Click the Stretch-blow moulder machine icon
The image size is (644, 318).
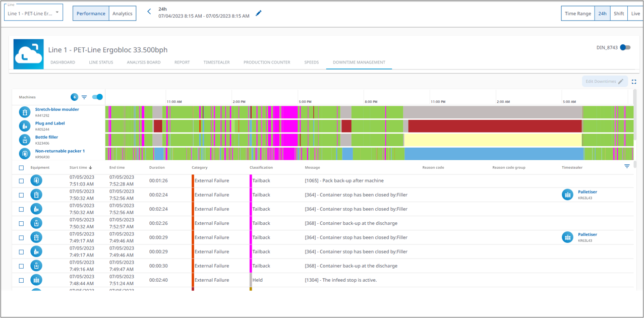(x=24, y=112)
